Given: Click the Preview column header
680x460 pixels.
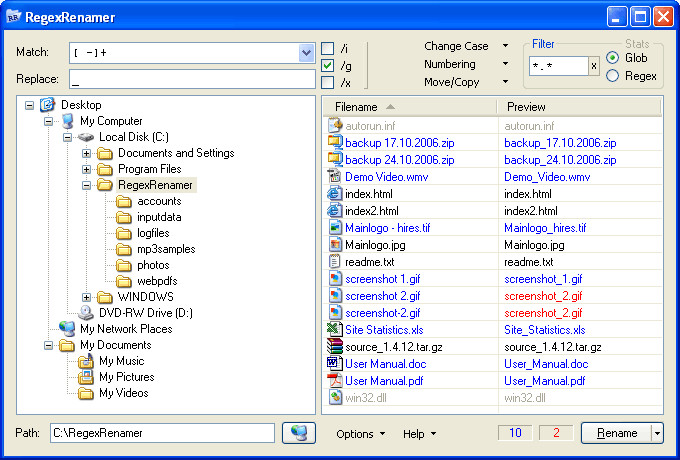Looking at the screenshot, I should coord(579,107).
